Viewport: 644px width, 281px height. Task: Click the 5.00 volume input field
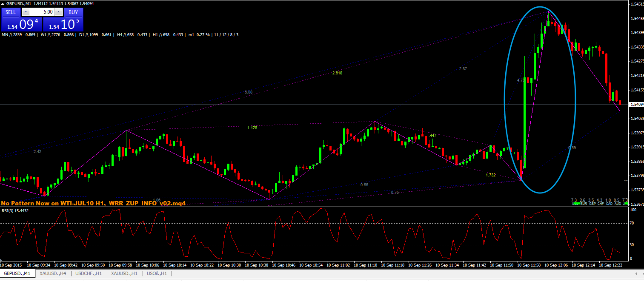(42, 12)
